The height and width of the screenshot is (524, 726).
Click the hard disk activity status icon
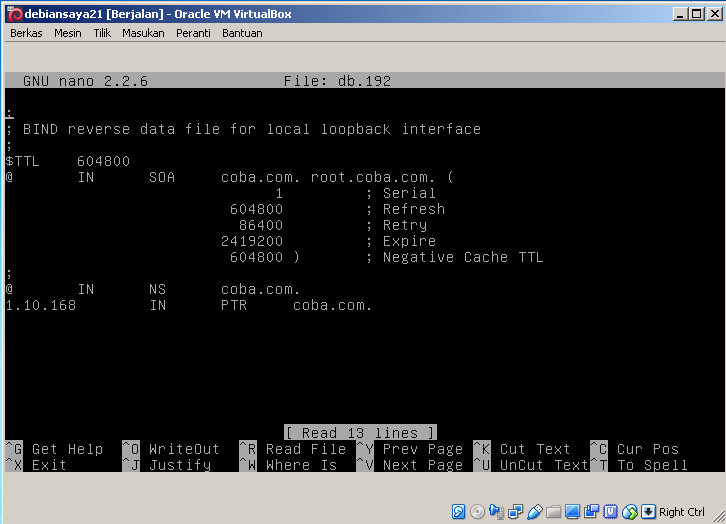(458, 512)
